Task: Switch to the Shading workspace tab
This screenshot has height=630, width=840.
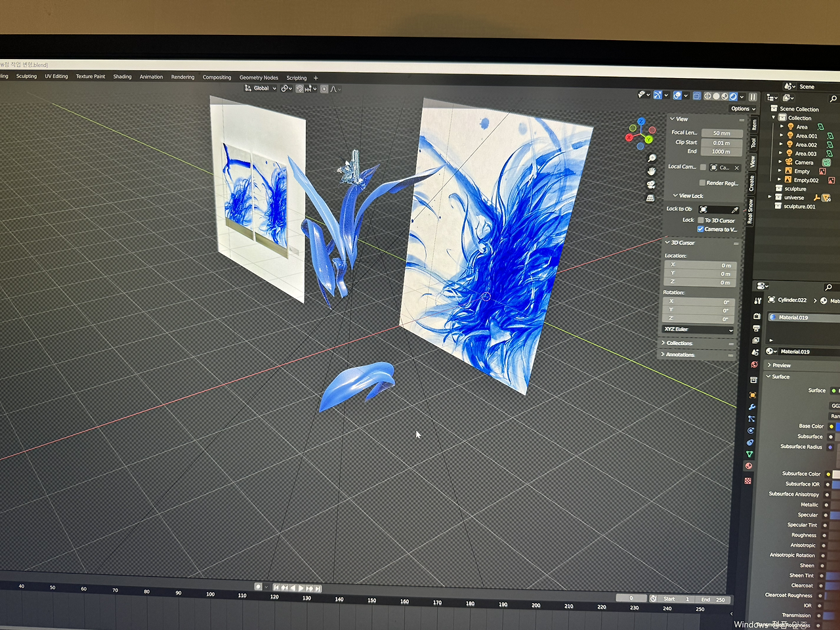Action: pos(122,77)
